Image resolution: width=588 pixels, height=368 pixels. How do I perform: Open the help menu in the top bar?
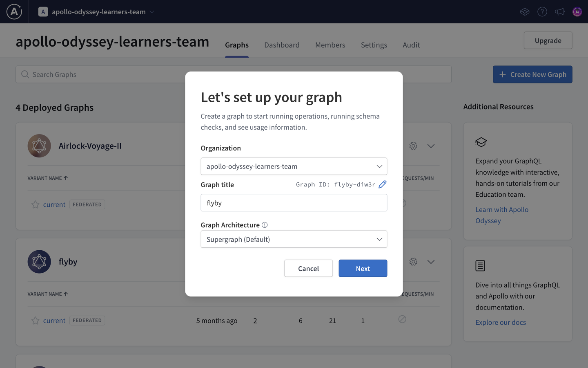[x=542, y=11]
